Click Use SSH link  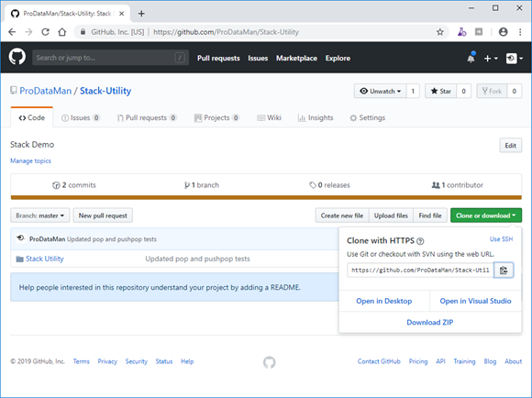(501, 239)
